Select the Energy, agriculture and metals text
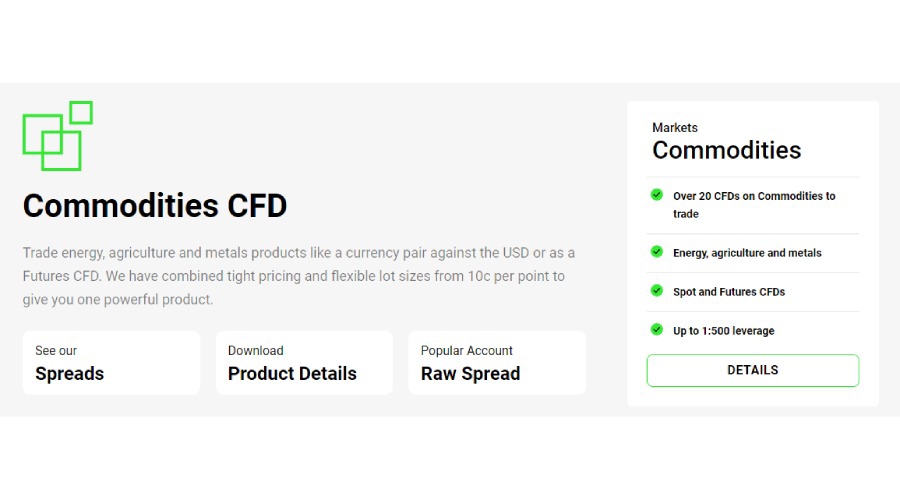This screenshot has height=500, width=900. (x=747, y=253)
